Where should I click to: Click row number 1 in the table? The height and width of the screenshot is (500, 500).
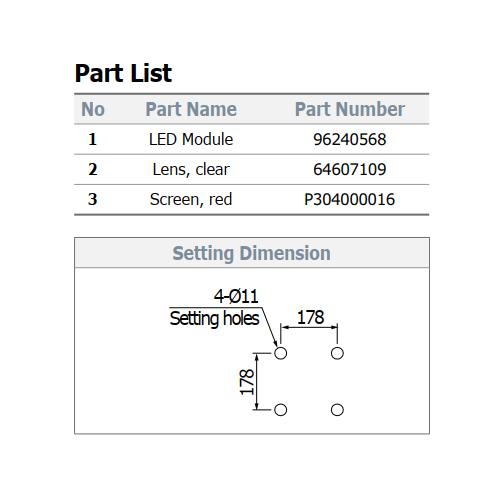(x=93, y=139)
